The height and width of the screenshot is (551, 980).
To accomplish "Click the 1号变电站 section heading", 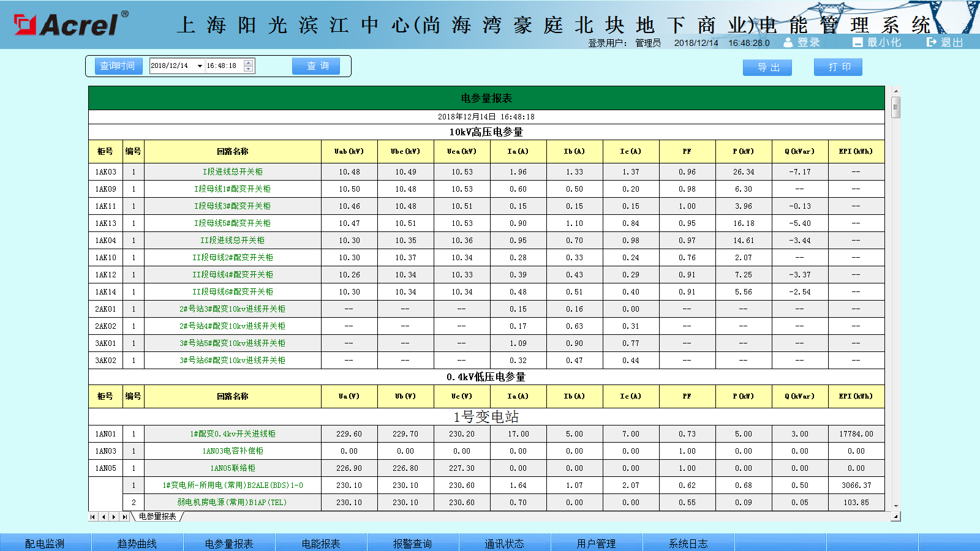I will coord(486,417).
